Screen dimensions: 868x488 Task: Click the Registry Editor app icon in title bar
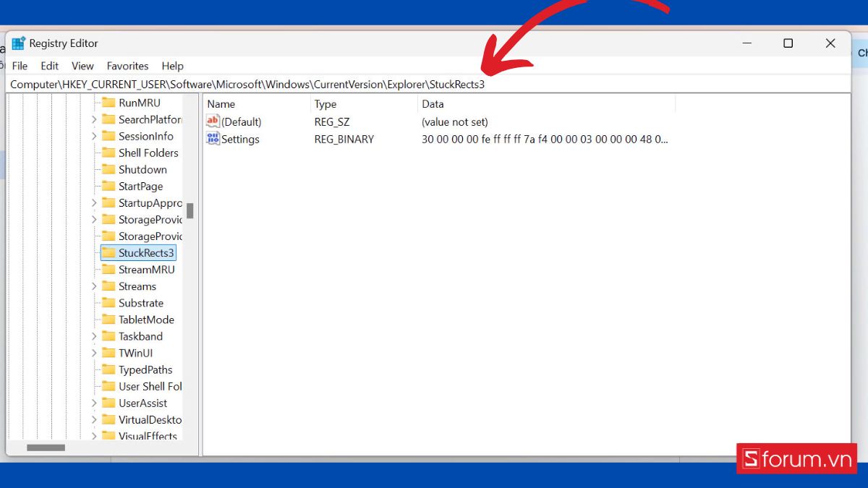tap(19, 43)
